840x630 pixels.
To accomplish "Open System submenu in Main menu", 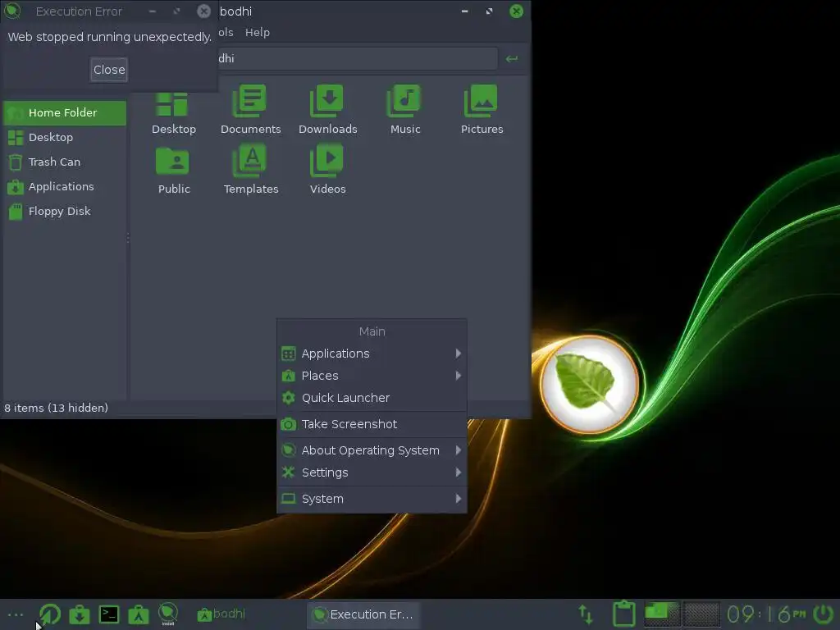I will pos(372,498).
